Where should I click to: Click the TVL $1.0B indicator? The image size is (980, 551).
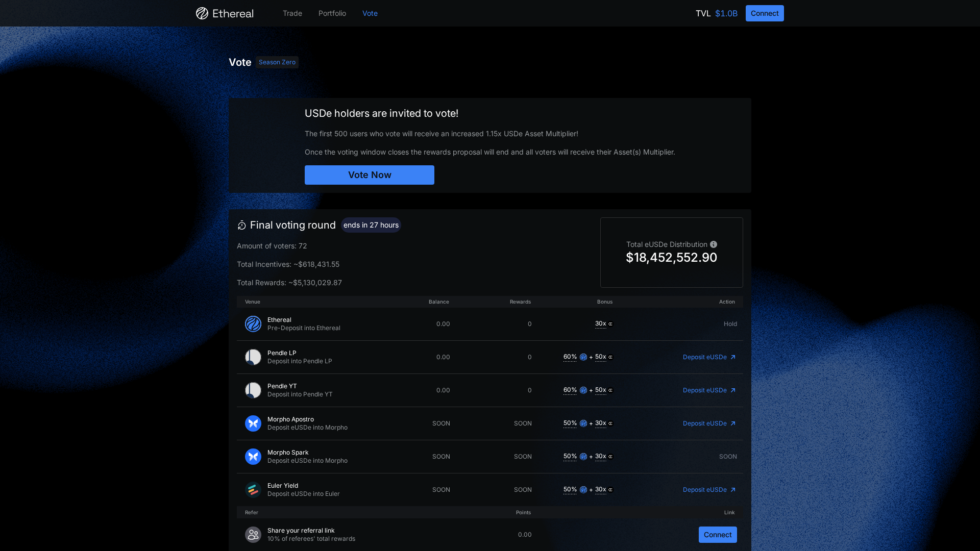point(716,13)
